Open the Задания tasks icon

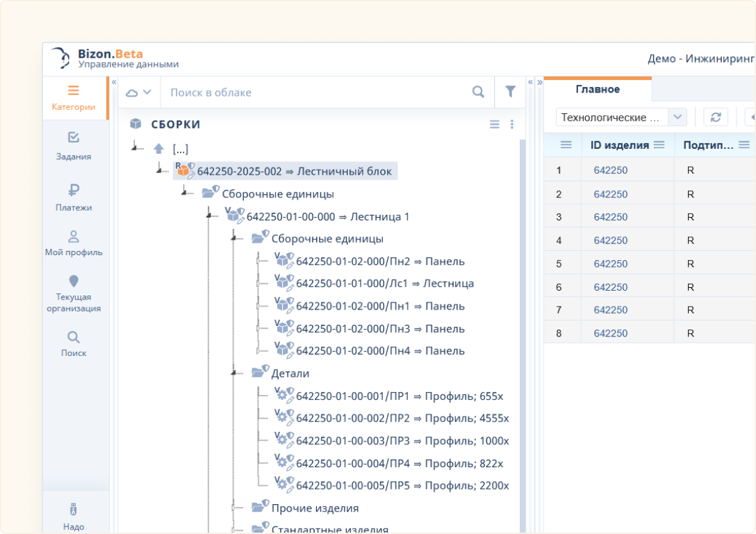73,145
